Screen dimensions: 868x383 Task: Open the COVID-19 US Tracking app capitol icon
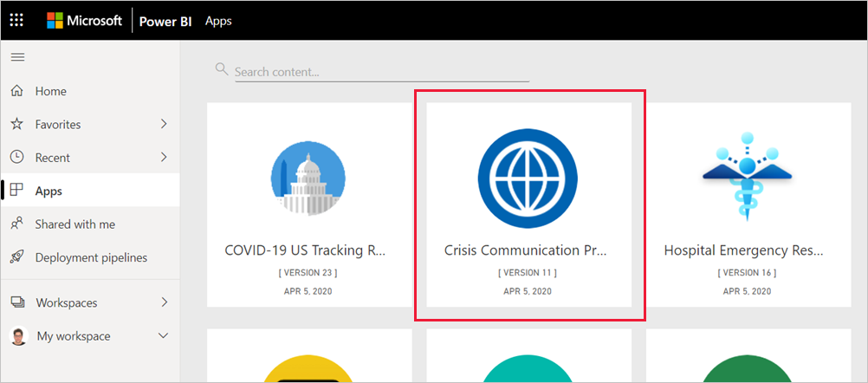click(308, 180)
